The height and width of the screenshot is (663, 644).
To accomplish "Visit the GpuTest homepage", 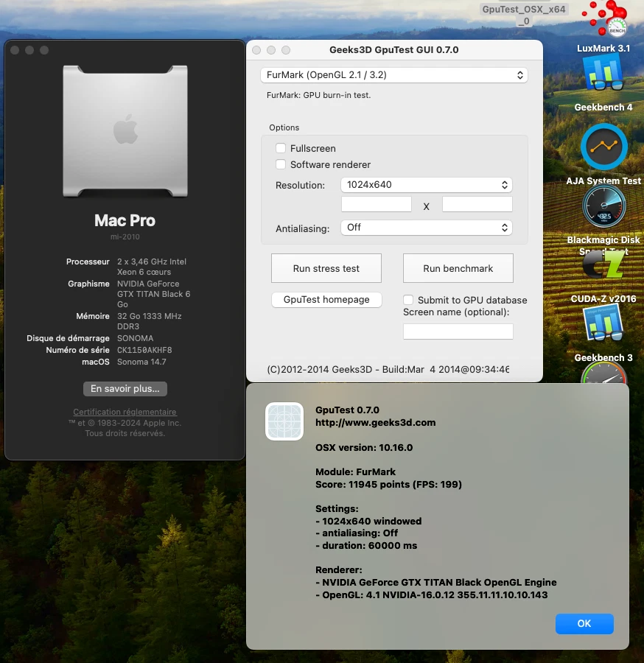I will point(326,300).
